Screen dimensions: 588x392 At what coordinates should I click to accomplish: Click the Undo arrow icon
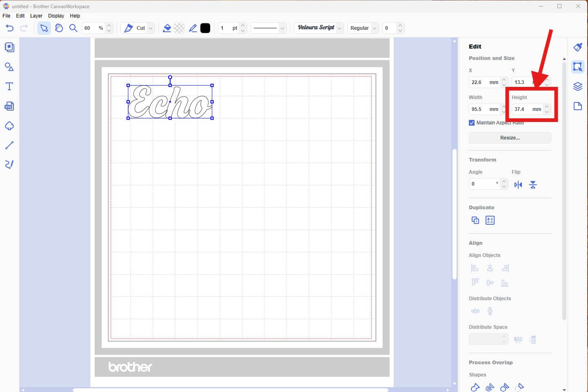(10, 28)
